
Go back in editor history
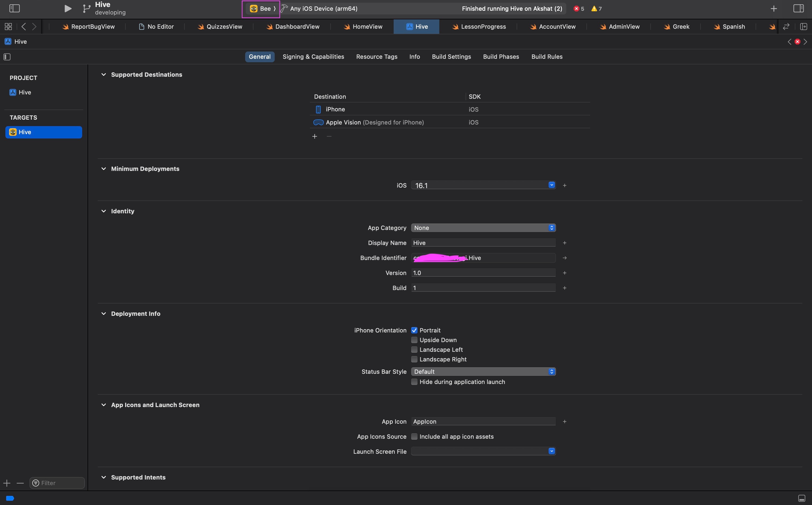click(23, 27)
